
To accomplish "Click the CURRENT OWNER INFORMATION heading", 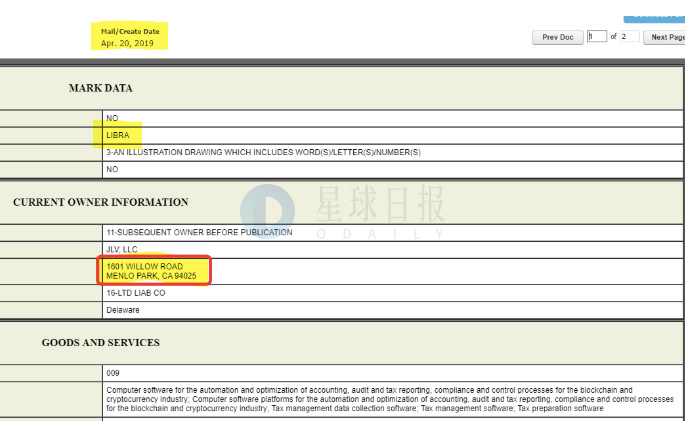I will (100, 202).
